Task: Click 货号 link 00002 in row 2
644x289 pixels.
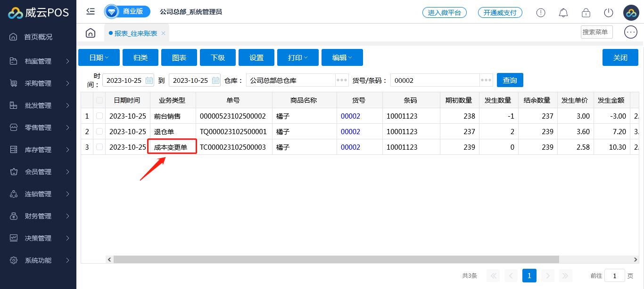Action: (x=350, y=132)
